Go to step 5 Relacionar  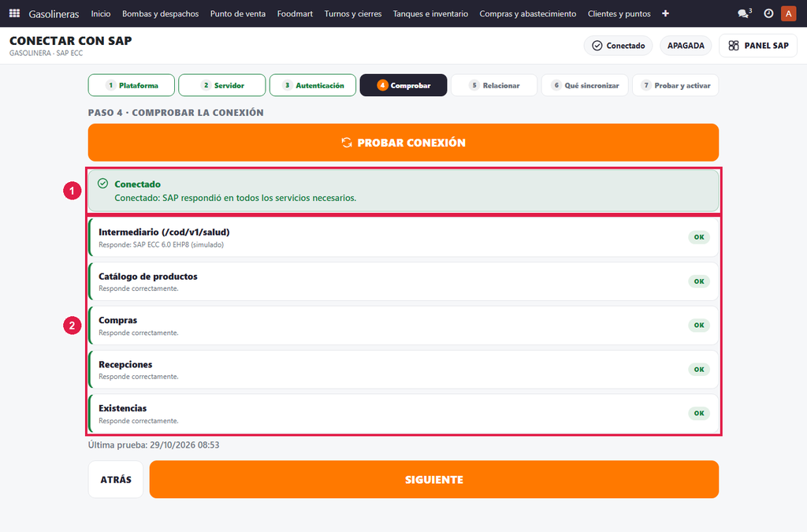pyautogui.click(x=494, y=85)
